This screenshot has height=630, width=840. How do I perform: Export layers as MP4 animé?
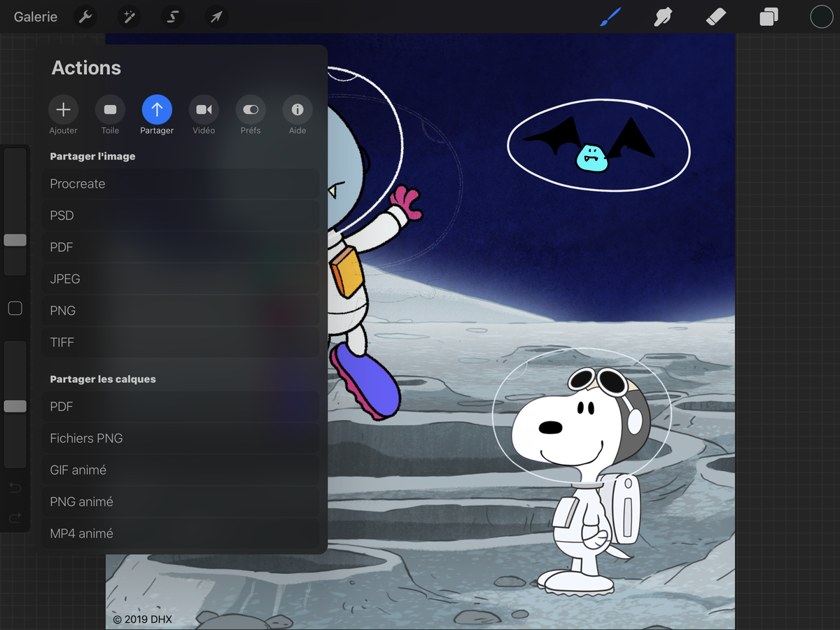[x=181, y=533]
